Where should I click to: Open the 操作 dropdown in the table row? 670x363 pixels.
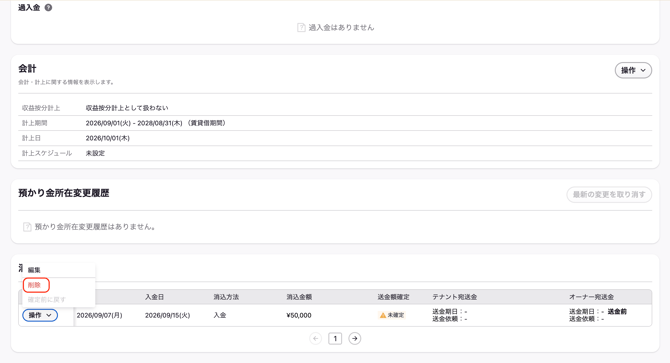pos(40,315)
